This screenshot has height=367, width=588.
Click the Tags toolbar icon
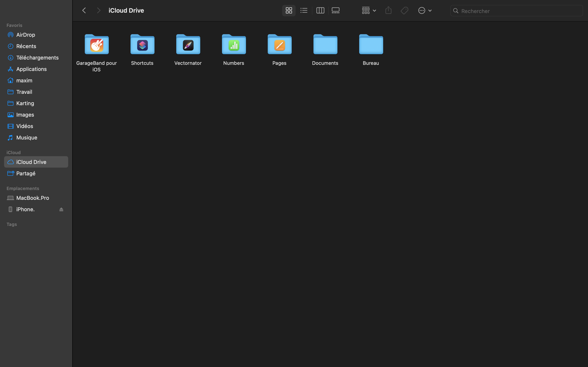[404, 10]
